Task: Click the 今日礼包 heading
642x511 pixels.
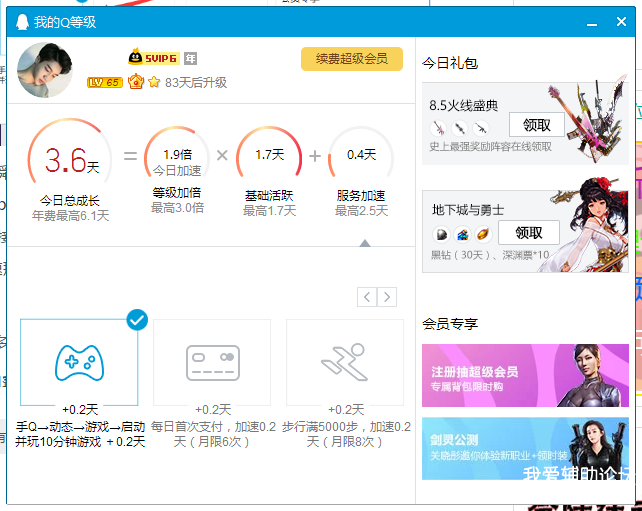Action: click(450, 63)
